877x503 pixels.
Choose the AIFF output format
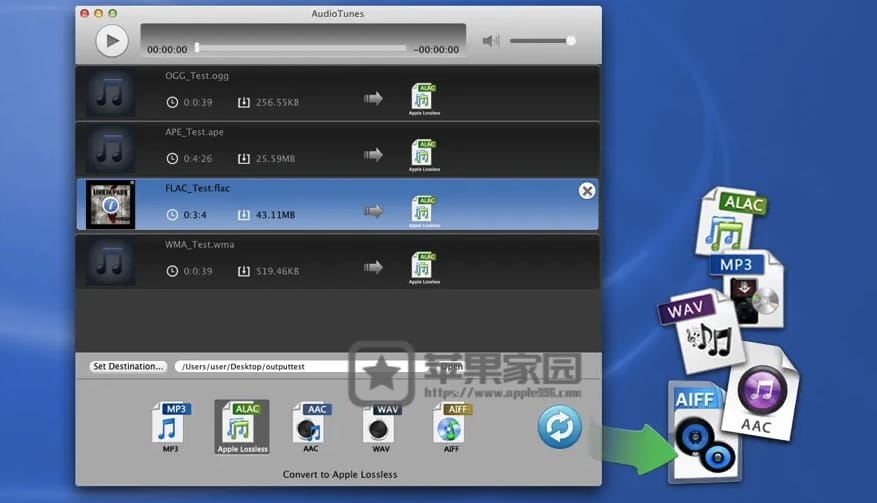(452, 427)
